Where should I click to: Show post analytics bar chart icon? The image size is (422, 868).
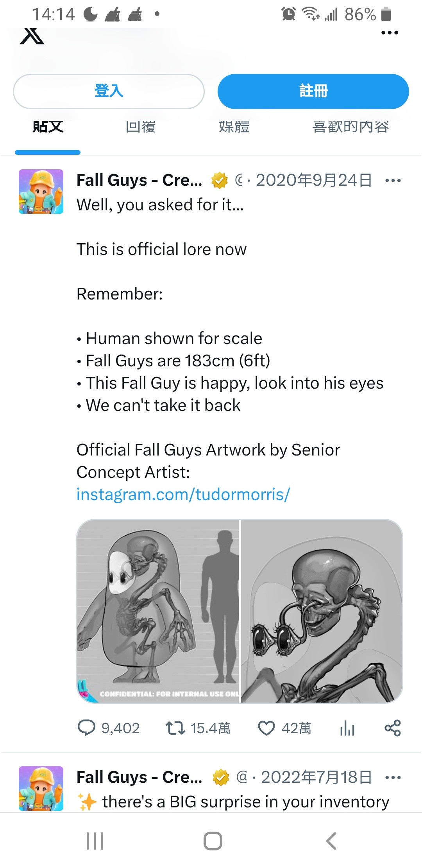(x=347, y=728)
